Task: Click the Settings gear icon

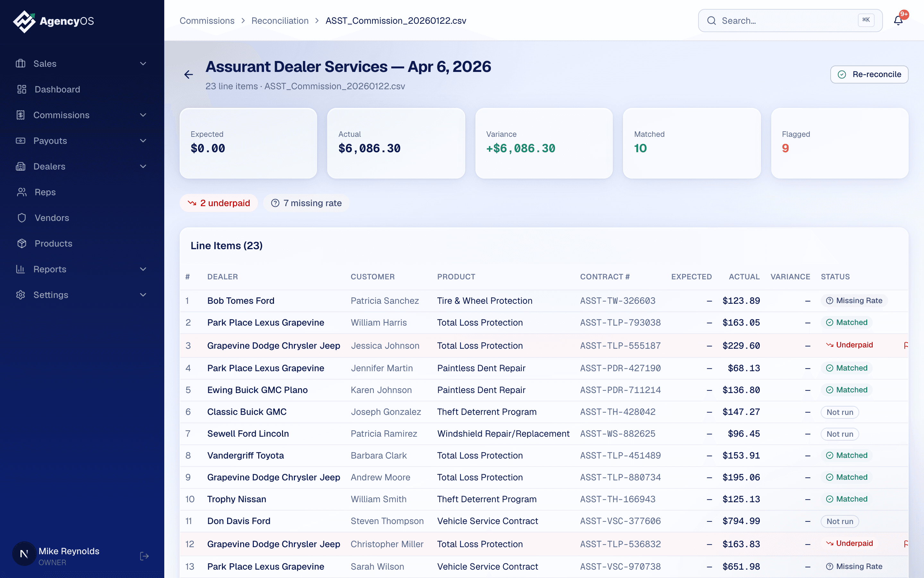Action: (21, 295)
